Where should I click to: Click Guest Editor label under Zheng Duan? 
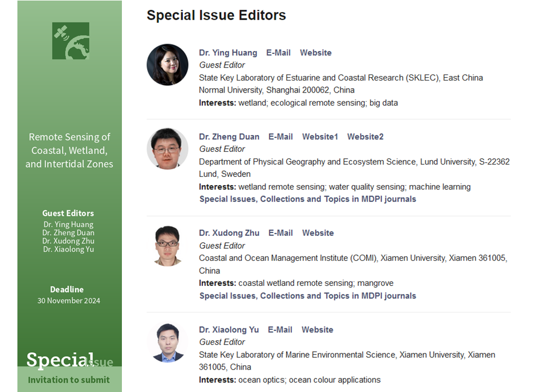[x=222, y=149]
